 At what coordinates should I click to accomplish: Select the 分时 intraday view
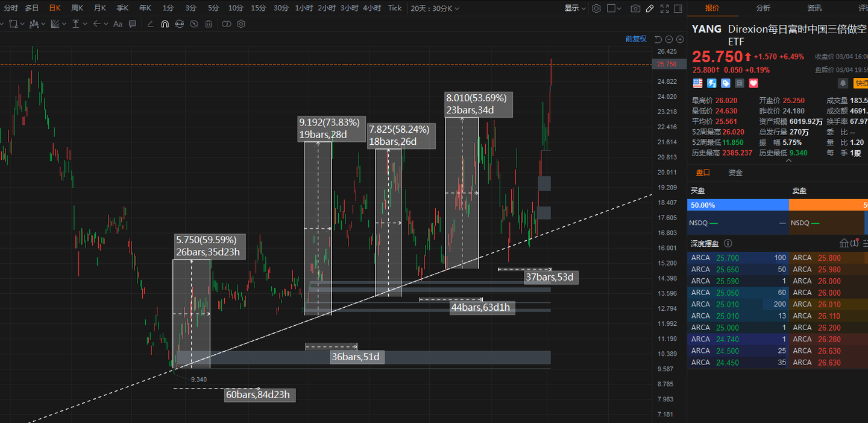click(x=11, y=8)
